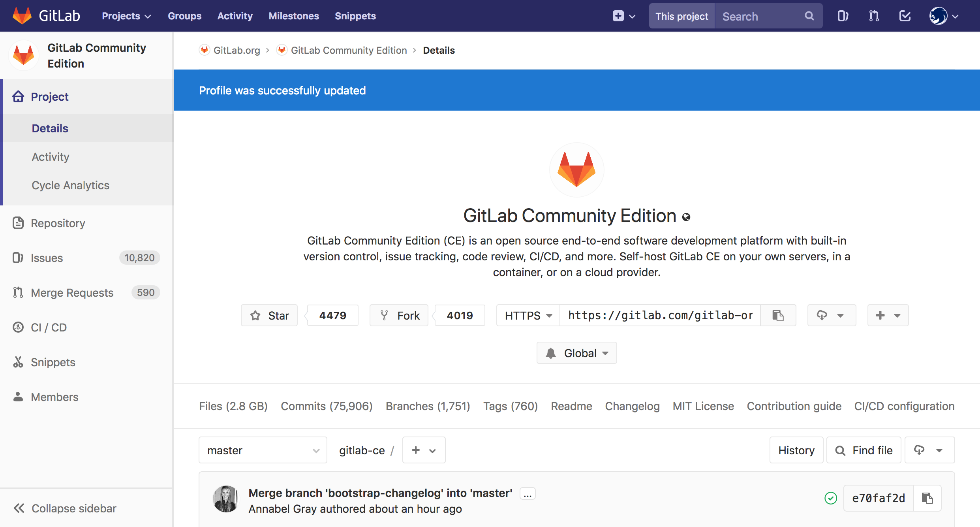The width and height of the screenshot is (980, 527).
Task: Open the Issues icon in the top bar
Action: point(843,16)
